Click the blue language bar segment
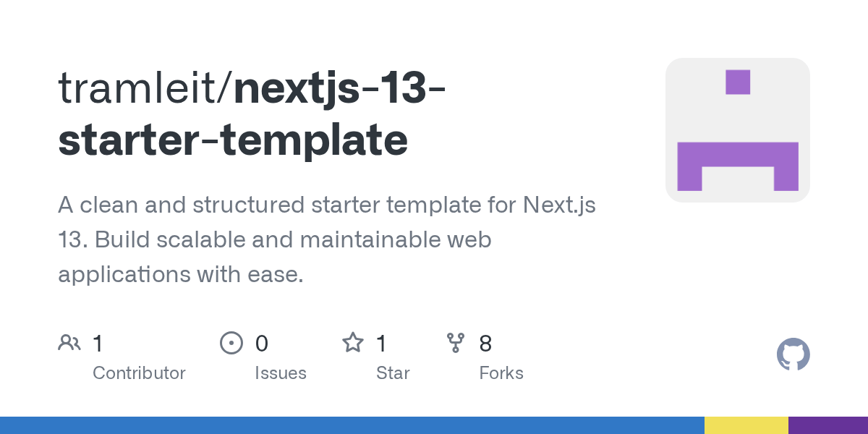 coord(352,425)
